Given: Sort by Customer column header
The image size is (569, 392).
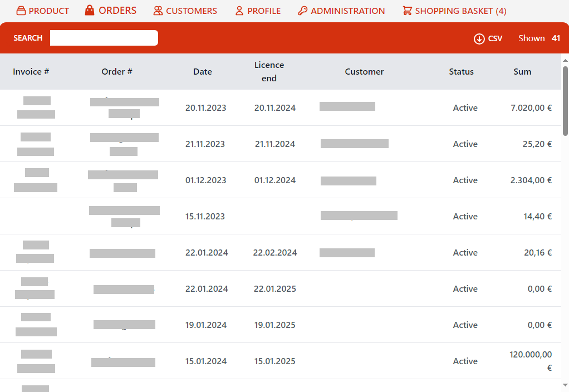Looking at the screenshot, I should (x=364, y=71).
